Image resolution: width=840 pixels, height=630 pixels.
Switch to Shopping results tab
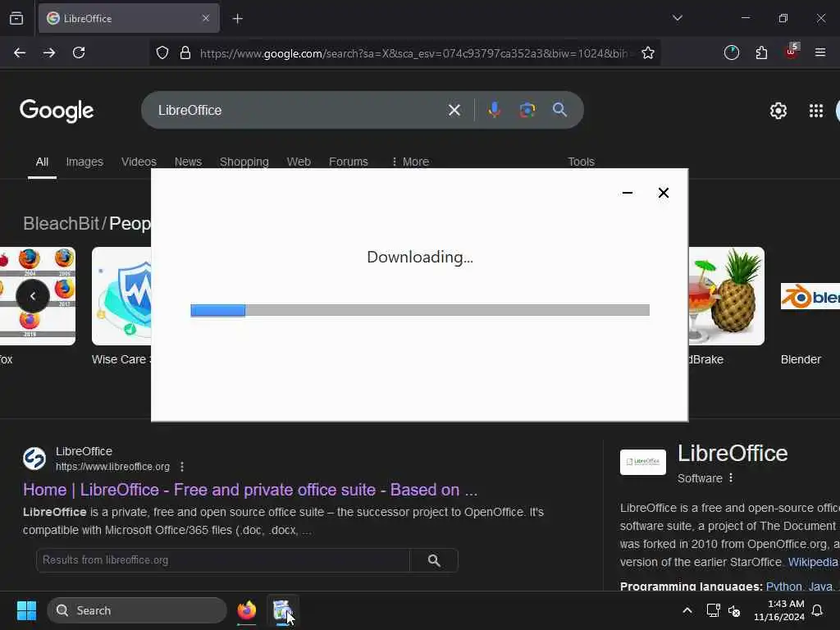tap(244, 162)
